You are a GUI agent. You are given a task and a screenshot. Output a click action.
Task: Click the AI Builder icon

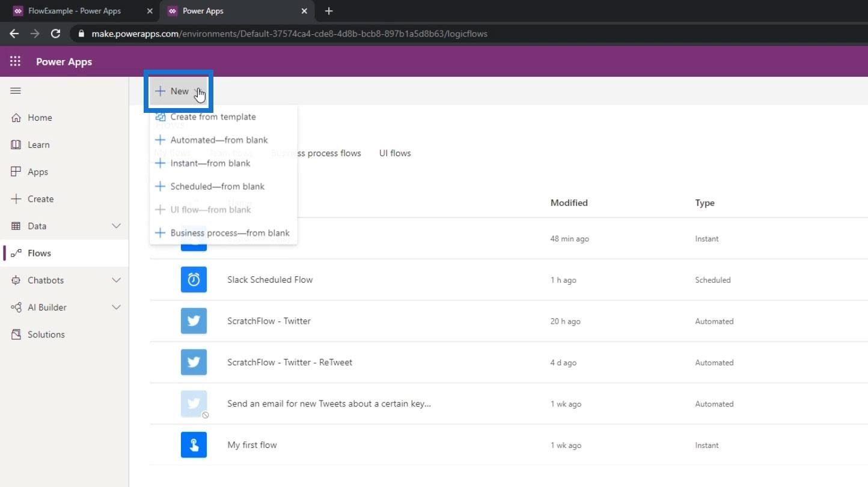pyautogui.click(x=16, y=307)
